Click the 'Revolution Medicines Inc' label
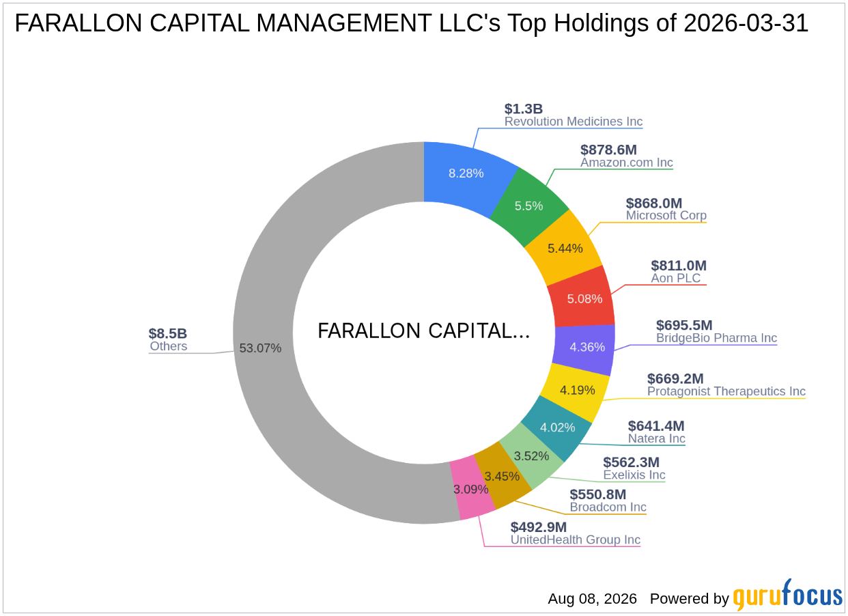The height and width of the screenshot is (616, 848). point(574,122)
